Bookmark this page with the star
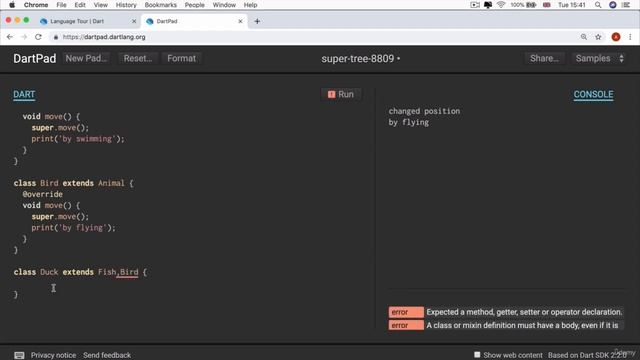The width and height of the screenshot is (640, 360). point(598,37)
